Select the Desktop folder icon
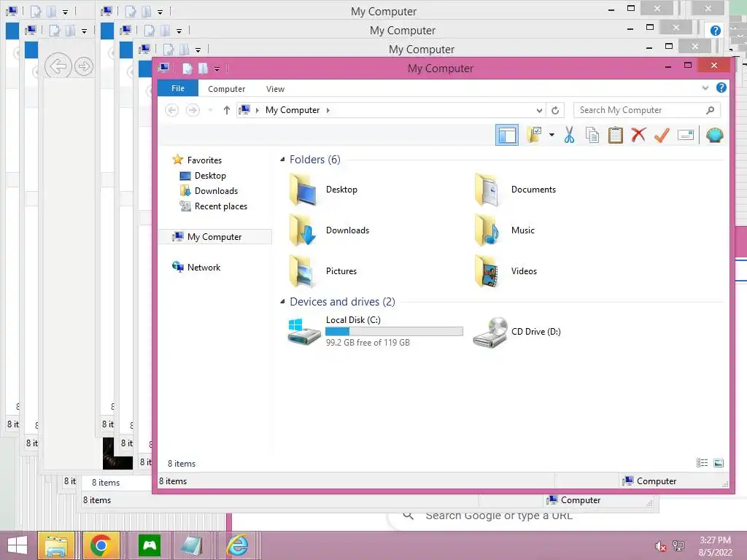Screen dimensions: 747x560 (x=303, y=190)
